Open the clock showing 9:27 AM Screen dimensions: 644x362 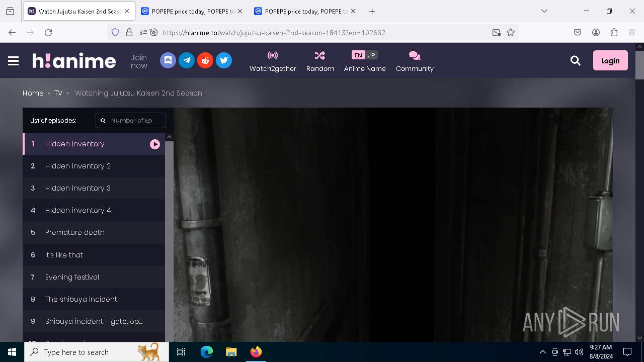(x=601, y=352)
